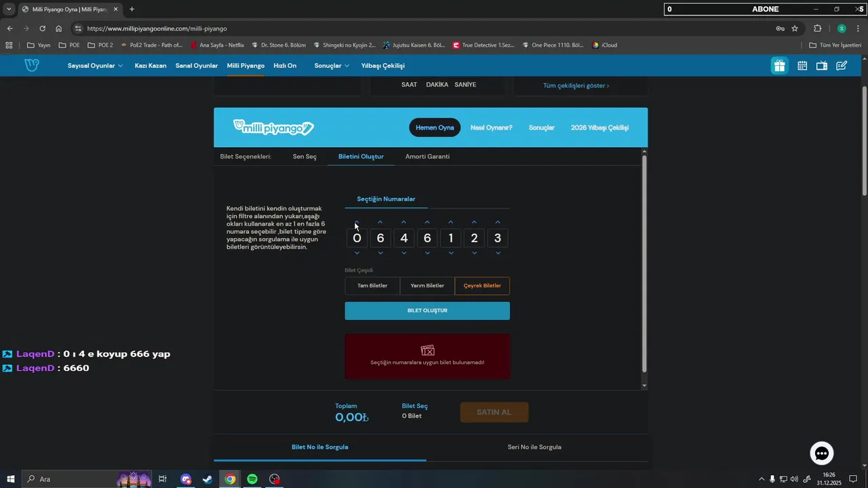The height and width of the screenshot is (488, 868).
Task: Open Tüm çekilişleri göster link
Action: [576, 86]
